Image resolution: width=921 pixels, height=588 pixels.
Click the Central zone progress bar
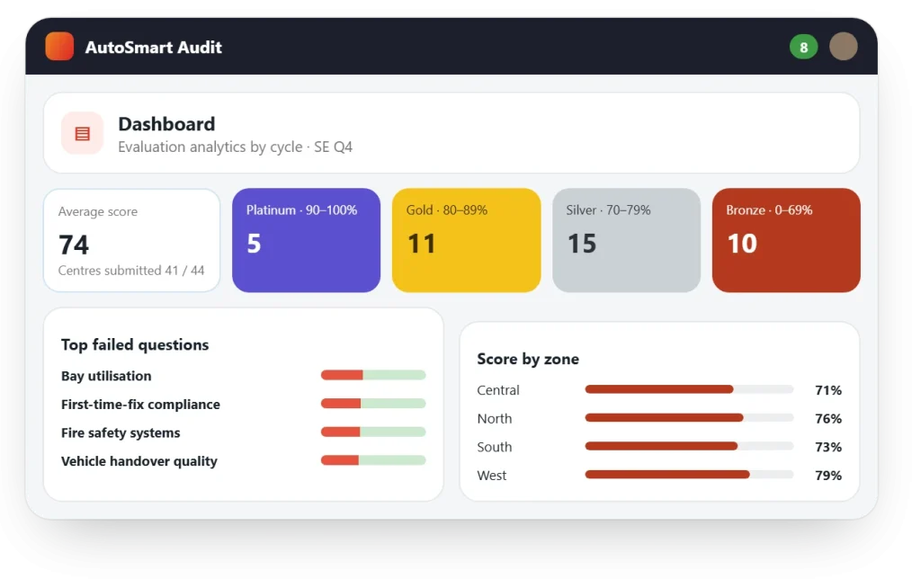[x=689, y=389]
